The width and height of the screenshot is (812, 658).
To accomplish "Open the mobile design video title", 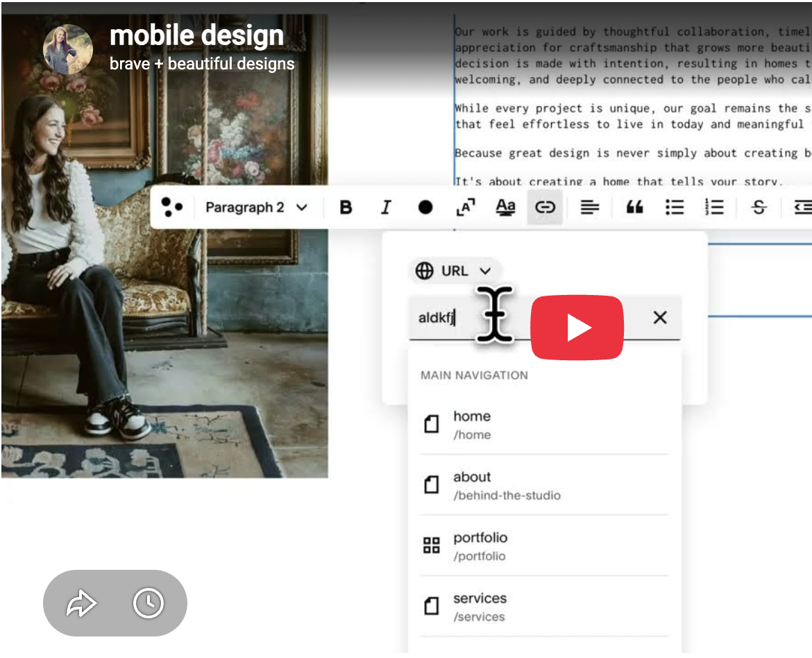I will pos(197,35).
